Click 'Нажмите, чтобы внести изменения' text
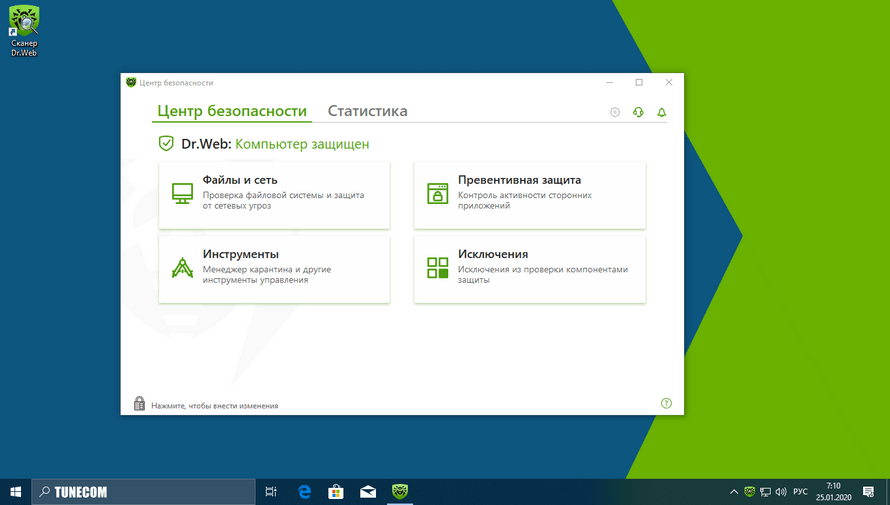Viewport: 890px width, 505px height. pyautogui.click(x=215, y=406)
